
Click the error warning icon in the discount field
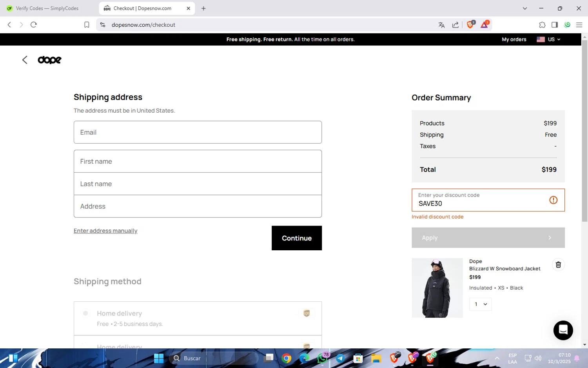tap(553, 200)
